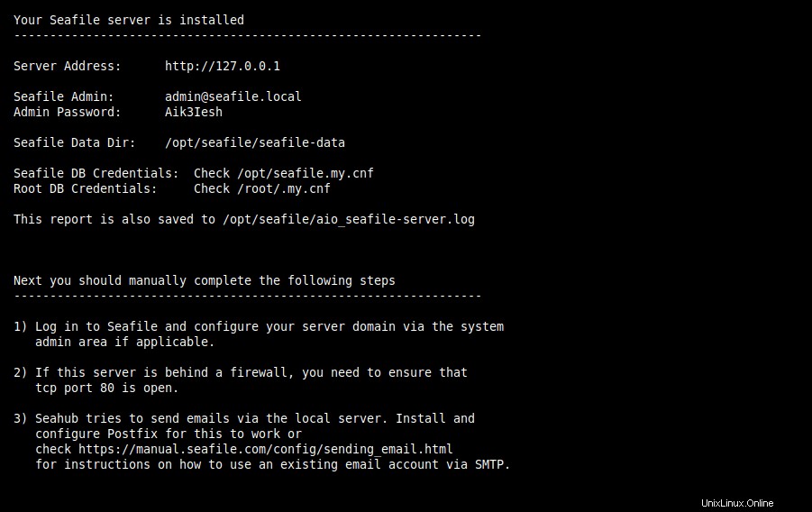Click the Aik3Iesh admin password text
812x512 pixels.
[193, 112]
